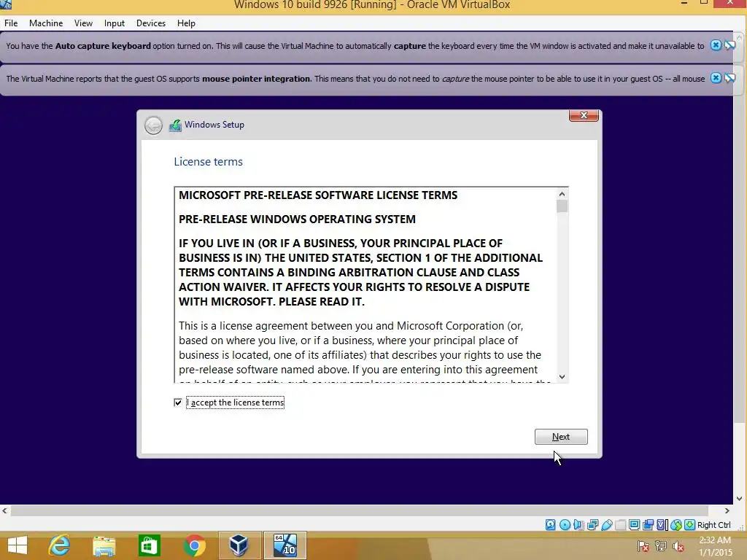Click the hard disk activity indicator icon
This screenshot has width=747, height=560.
tap(550, 525)
